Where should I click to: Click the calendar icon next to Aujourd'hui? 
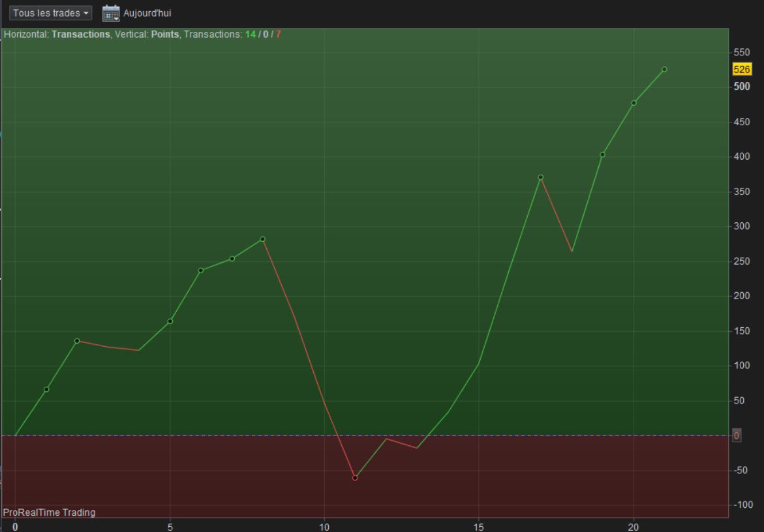[111, 13]
